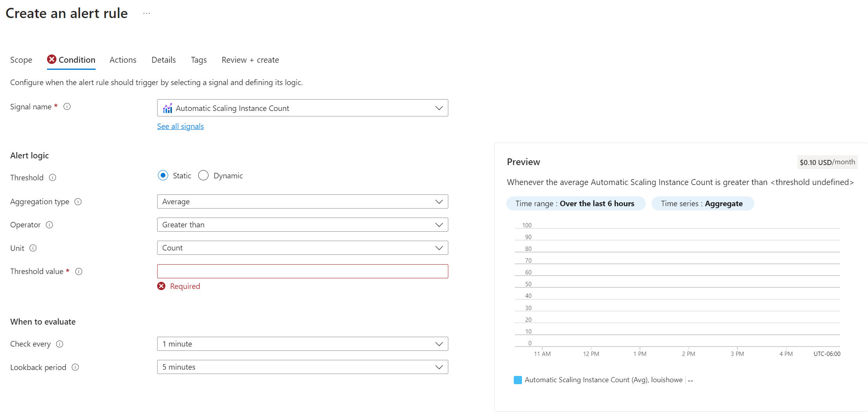Screen dimensions: 868x412
Task: Expand the Operator Greater than dropdown
Action: [303, 225]
